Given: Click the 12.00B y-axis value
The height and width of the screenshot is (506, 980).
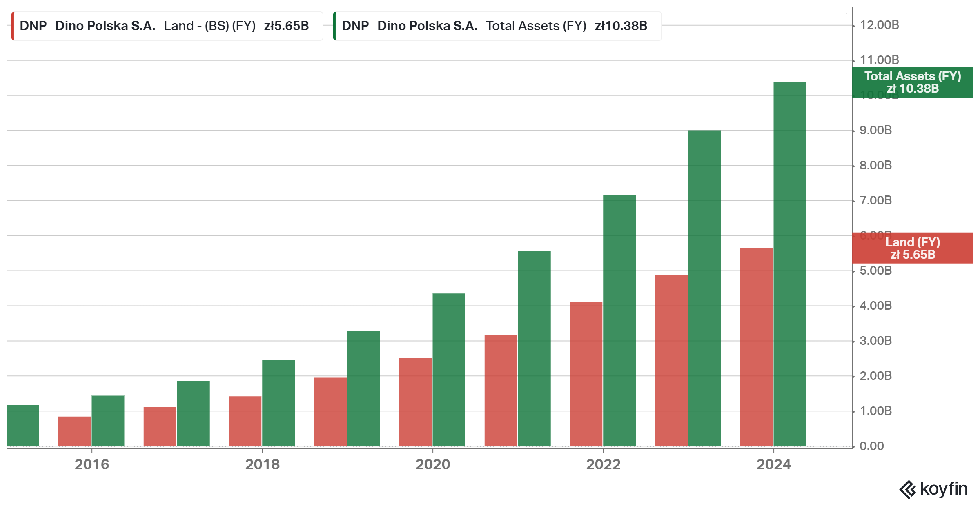Looking at the screenshot, I should coord(880,25).
